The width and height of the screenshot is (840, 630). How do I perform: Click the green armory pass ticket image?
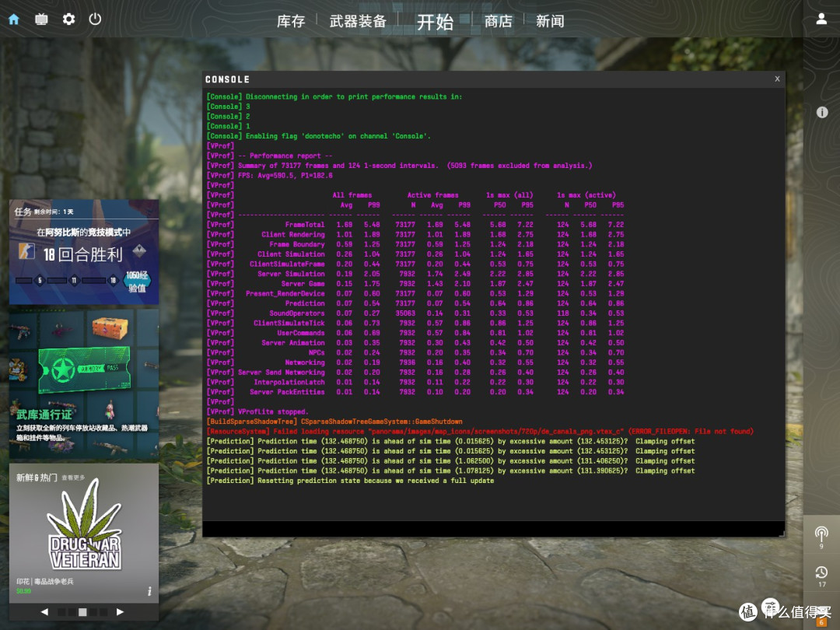point(84,369)
